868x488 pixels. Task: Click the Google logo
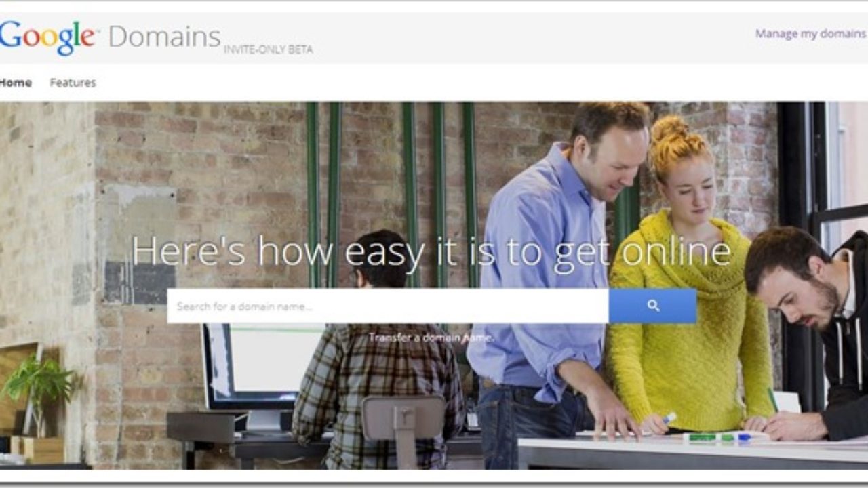(49, 37)
